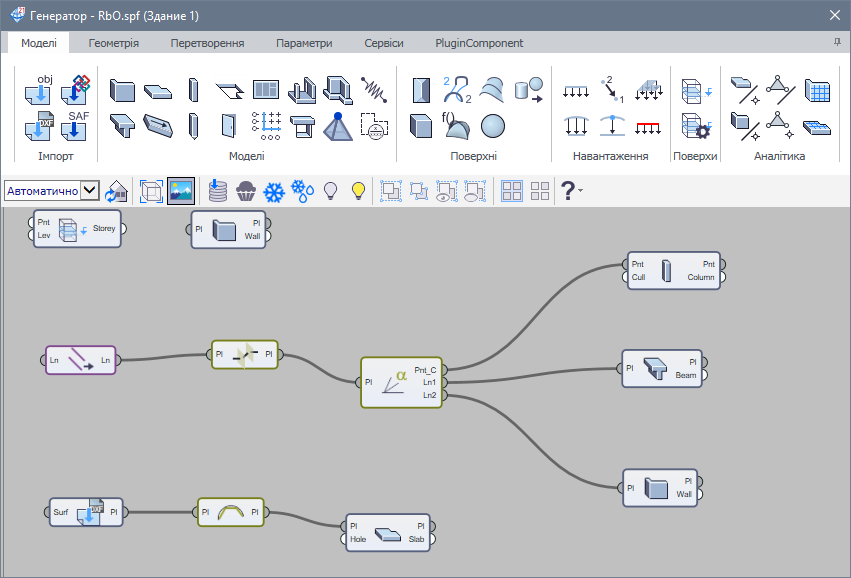The height and width of the screenshot is (578, 851).
Task: Click the red distributed load icon
Action: click(649, 126)
